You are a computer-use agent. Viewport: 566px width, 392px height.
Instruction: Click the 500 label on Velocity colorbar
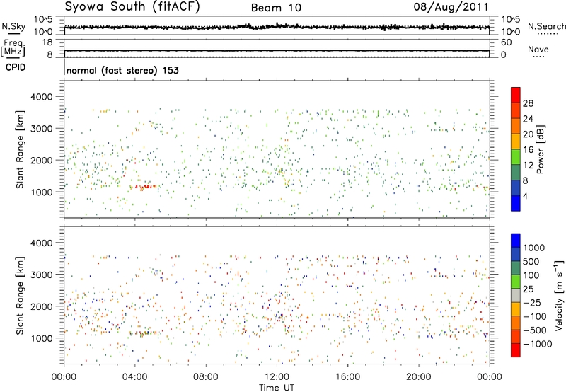(533, 262)
